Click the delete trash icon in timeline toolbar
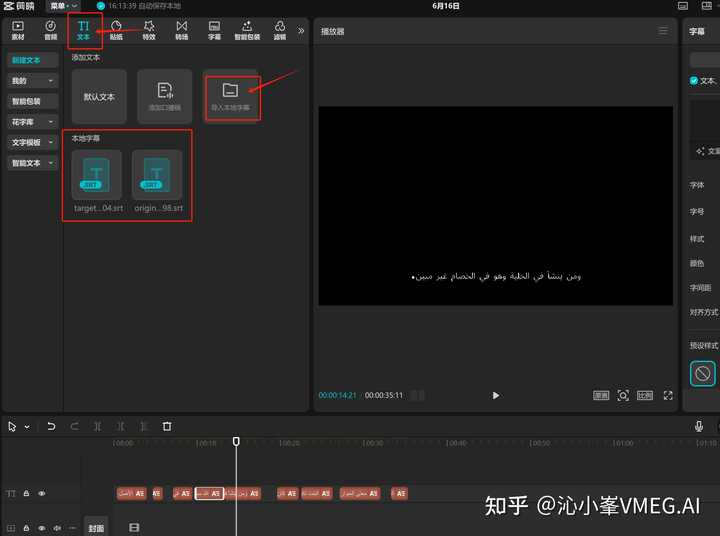The height and width of the screenshot is (536, 720). point(167,426)
